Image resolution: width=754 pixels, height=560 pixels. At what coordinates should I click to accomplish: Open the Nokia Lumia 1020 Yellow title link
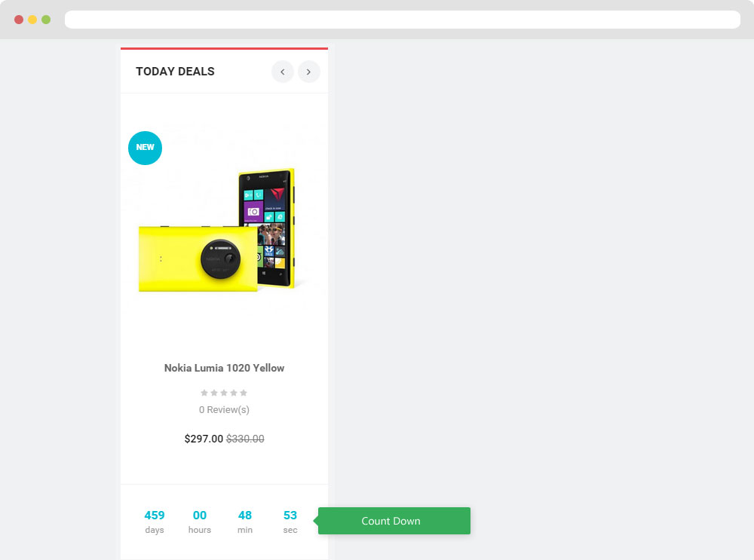224,368
